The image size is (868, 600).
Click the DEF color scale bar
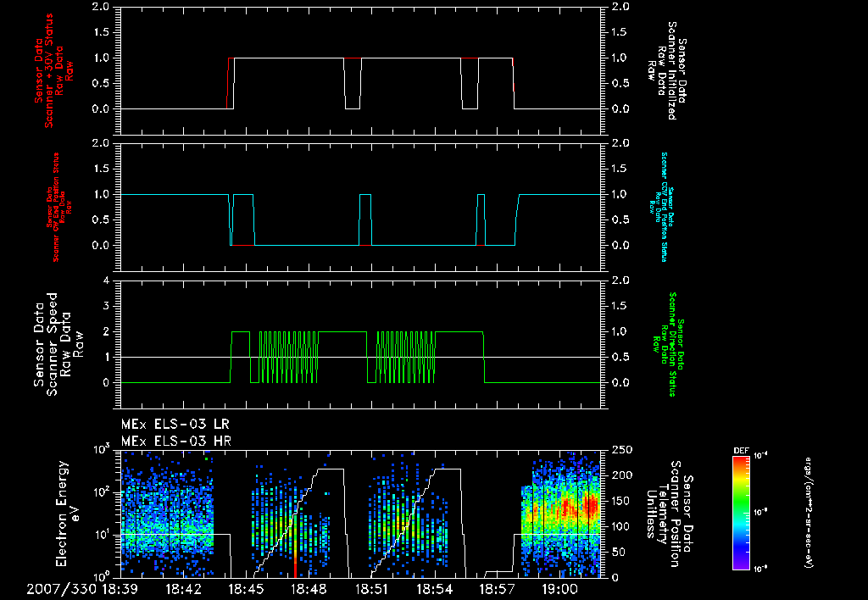point(741,512)
